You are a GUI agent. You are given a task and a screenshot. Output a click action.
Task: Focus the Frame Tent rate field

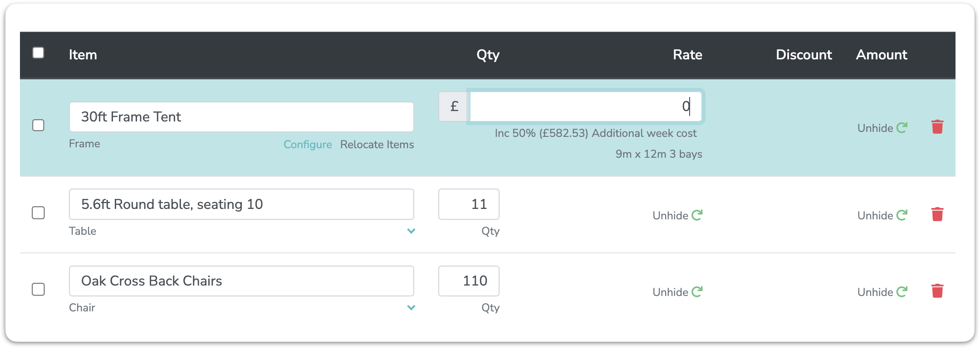(585, 107)
